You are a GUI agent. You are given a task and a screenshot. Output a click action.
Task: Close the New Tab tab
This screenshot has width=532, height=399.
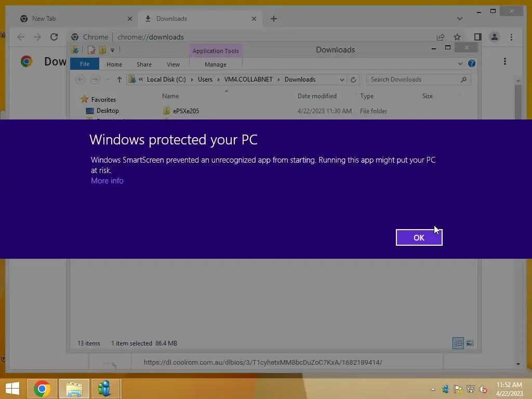(x=129, y=19)
